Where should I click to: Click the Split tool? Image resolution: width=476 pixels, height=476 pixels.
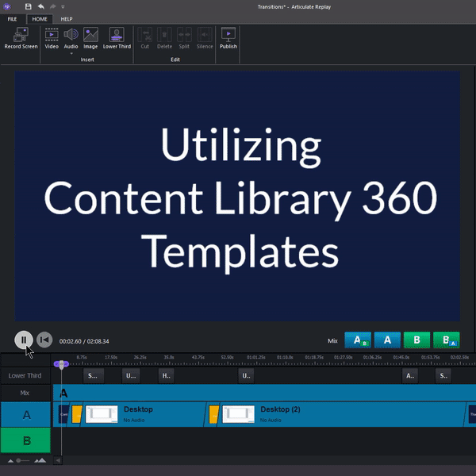[x=184, y=38]
